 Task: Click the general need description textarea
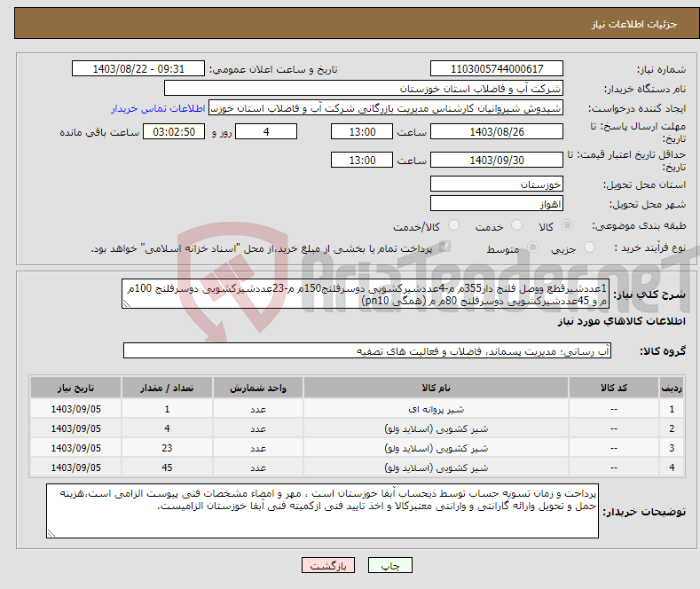tap(366, 294)
